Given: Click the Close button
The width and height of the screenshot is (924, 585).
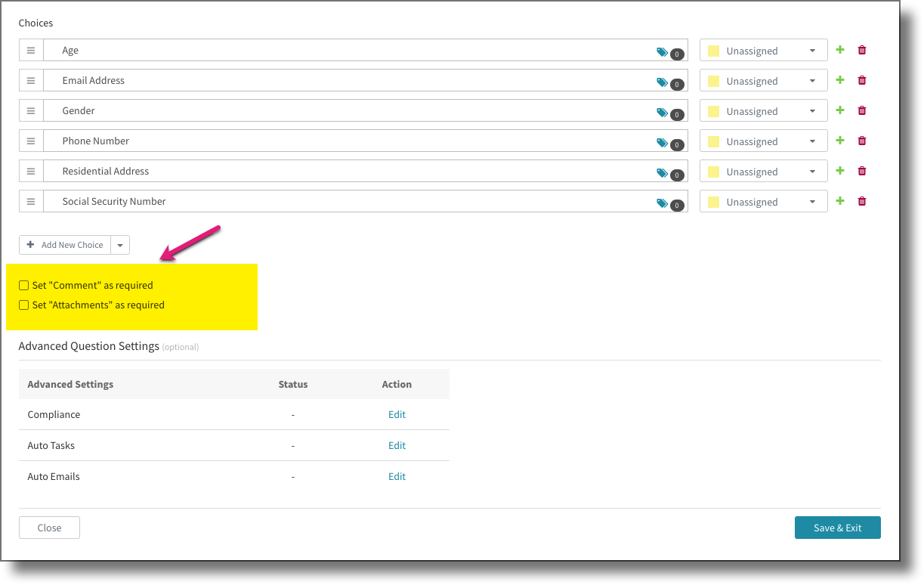Looking at the screenshot, I should (x=48, y=528).
